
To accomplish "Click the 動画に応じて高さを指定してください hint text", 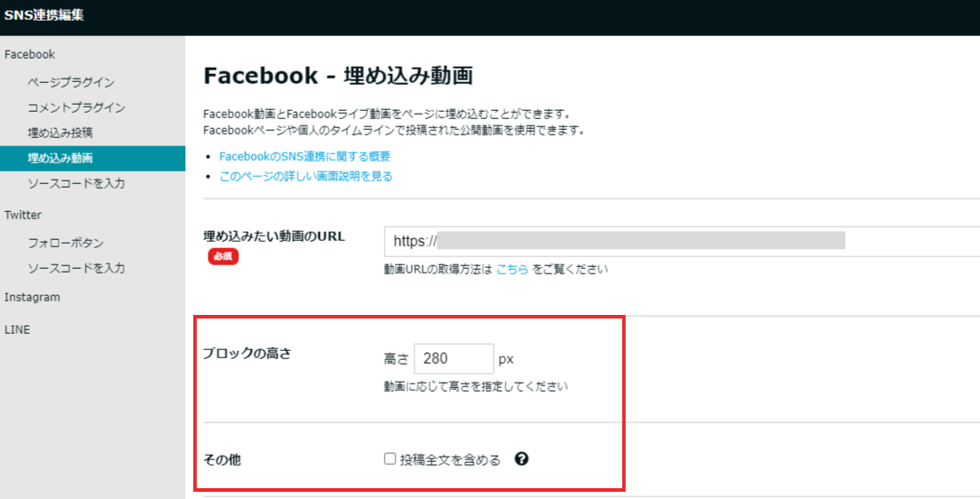I will 476,386.
